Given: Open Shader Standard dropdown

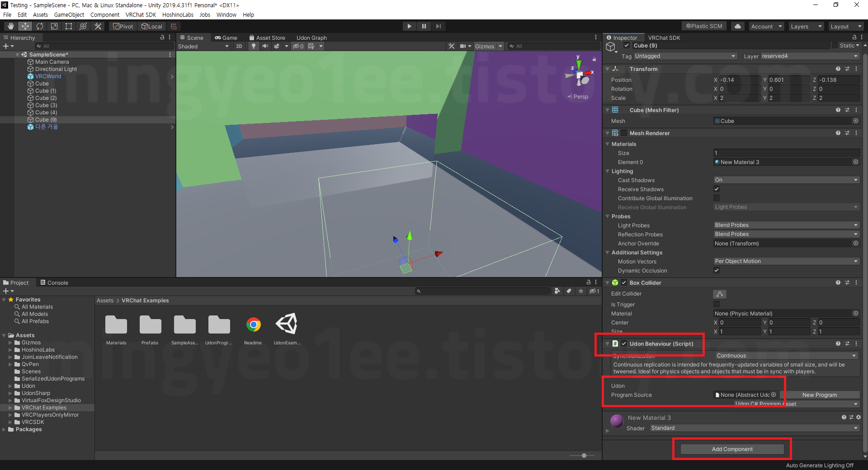Looking at the screenshot, I should coord(754,428).
